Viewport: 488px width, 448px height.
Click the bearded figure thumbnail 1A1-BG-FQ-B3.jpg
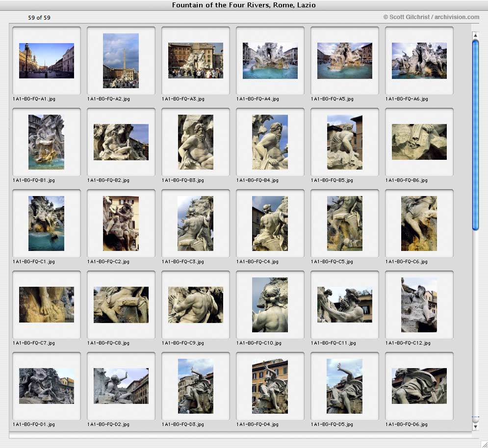tap(196, 142)
